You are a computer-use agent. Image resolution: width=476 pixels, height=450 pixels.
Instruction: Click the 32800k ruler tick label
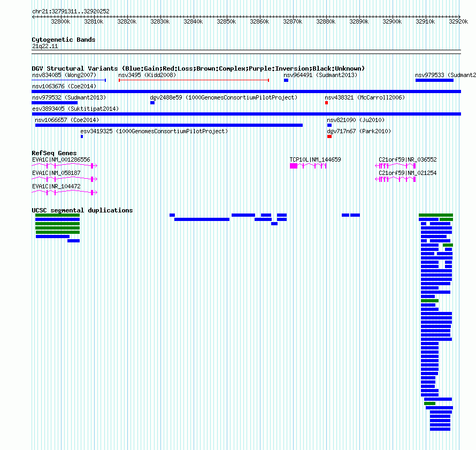tap(60, 21)
